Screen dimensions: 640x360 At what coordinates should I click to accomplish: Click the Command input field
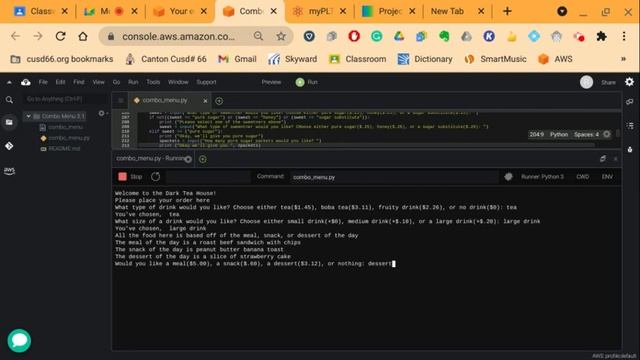point(393,177)
